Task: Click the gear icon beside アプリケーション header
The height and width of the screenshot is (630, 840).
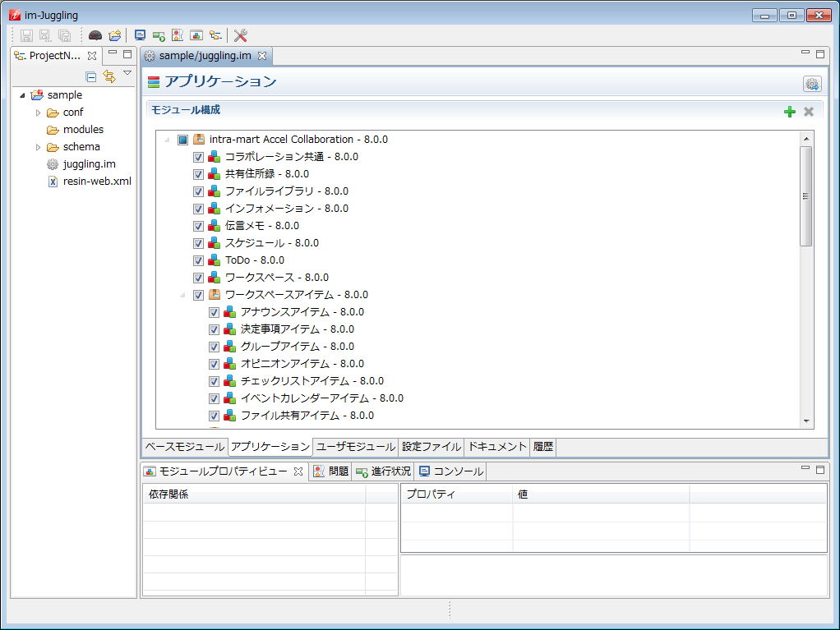Action: [812, 84]
